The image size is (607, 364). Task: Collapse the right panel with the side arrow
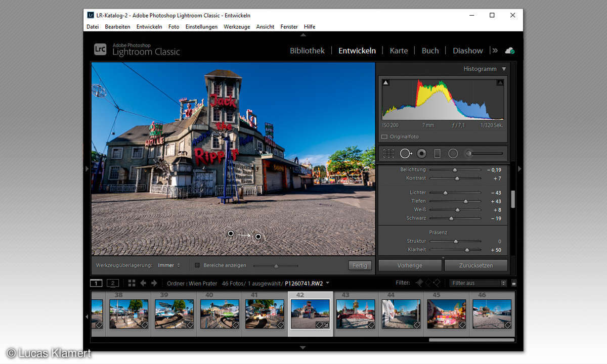coord(519,169)
